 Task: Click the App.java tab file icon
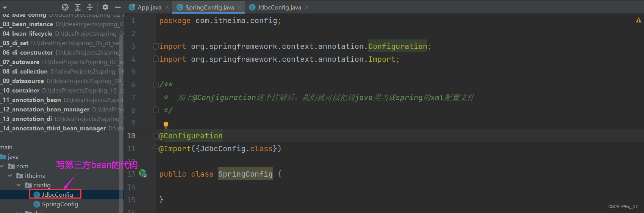coord(132,7)
